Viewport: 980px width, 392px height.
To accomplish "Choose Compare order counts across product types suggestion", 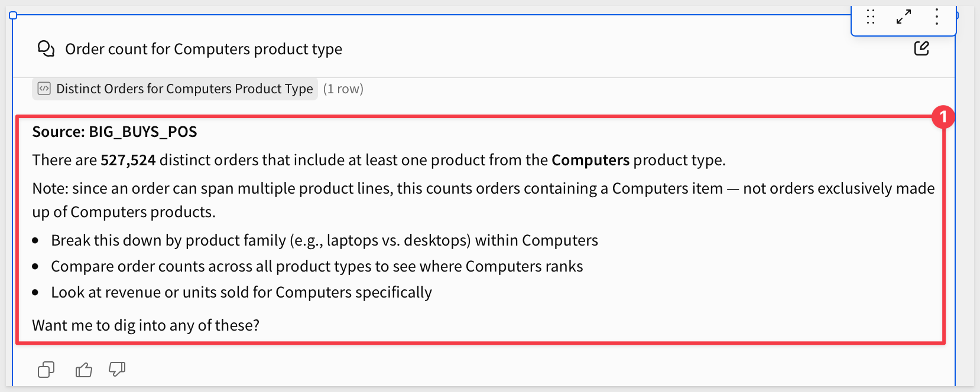I will pos(317,266).
